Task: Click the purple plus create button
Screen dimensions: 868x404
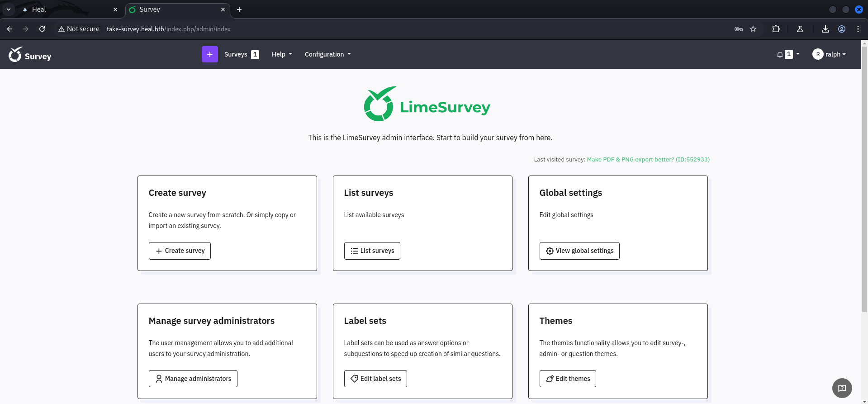Action: (209, 54)
